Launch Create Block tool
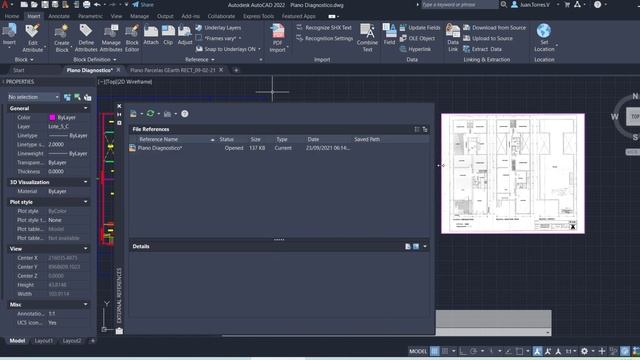The height and width of the screenshot is (360, 640). tap(62, 38)
